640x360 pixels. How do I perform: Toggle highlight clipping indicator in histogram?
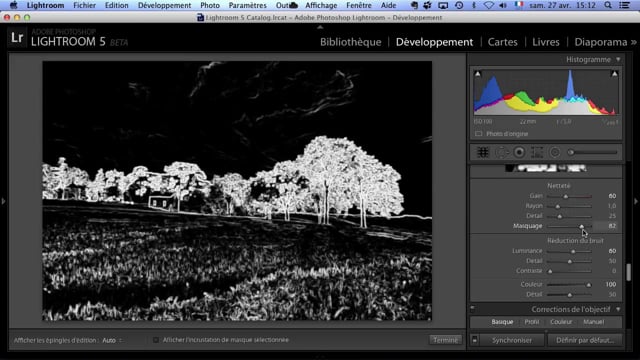click(x=614, y=74)
